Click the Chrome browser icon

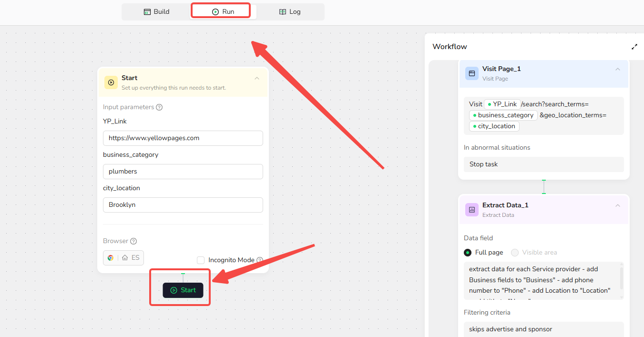[111, 258]
